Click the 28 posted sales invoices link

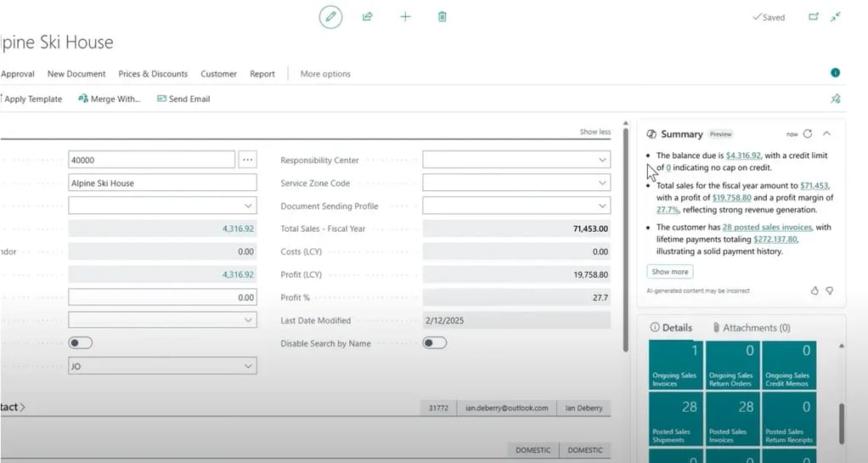(x=767, y=227)
